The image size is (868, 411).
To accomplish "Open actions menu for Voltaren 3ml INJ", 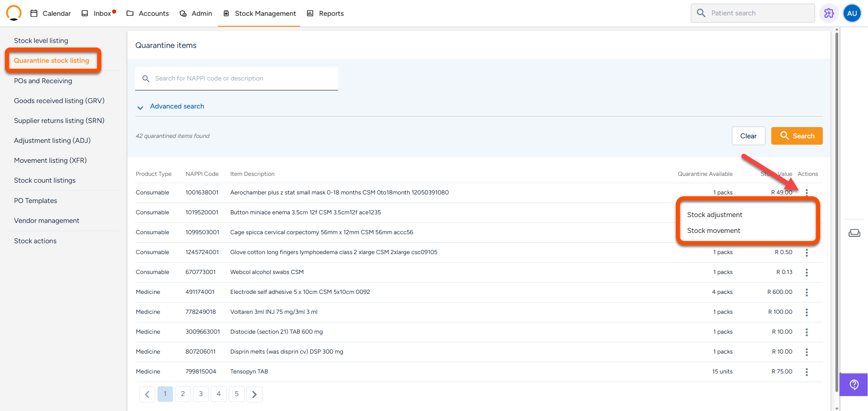I will [x=807, y=312].
